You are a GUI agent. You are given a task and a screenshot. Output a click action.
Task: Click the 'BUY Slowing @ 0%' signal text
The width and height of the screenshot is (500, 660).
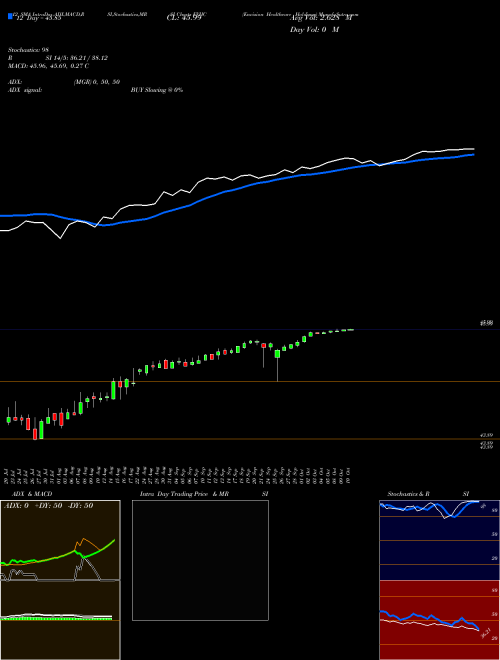(157, 90)
